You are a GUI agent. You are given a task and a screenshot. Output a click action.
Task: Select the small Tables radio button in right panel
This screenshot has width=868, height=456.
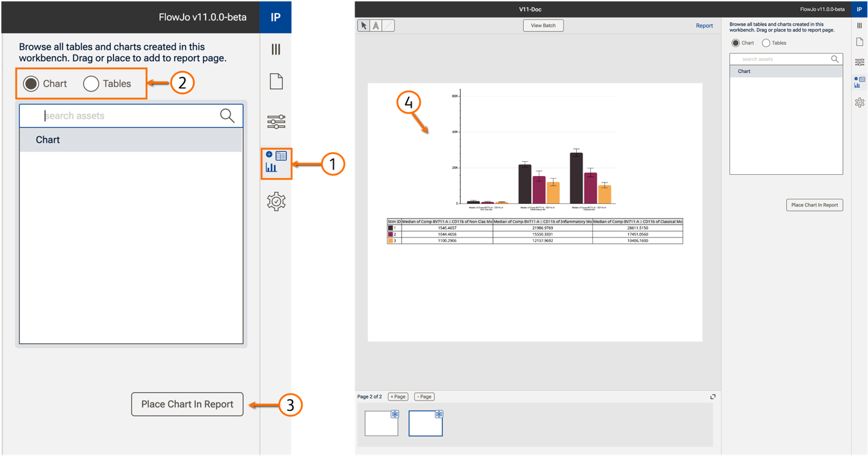click(766, 43)
